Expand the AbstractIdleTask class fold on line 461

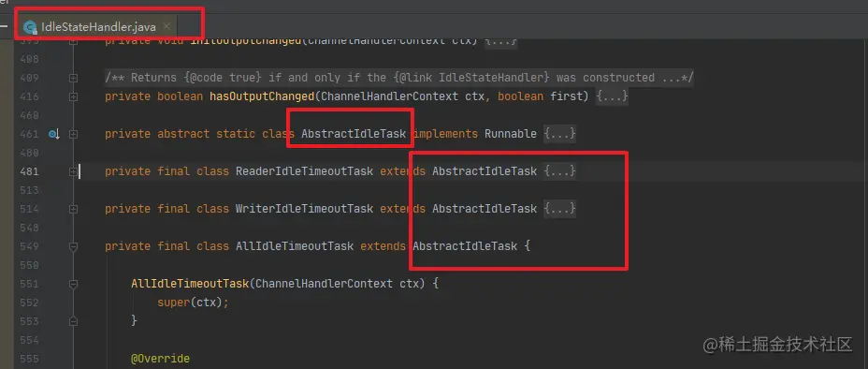pyautogui.click(x=73, y=134)
